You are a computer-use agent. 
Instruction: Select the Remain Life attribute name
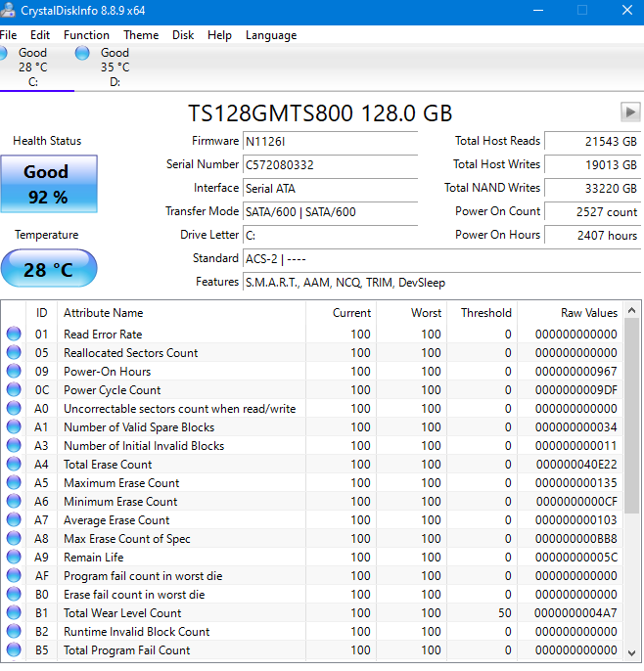click(x=94, y=558)
